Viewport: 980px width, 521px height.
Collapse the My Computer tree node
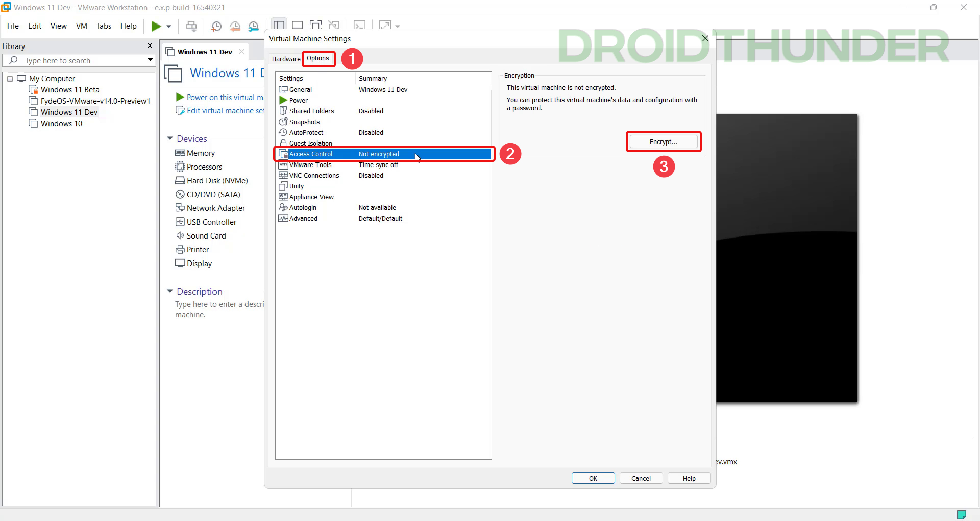click(x=10, y=79)
